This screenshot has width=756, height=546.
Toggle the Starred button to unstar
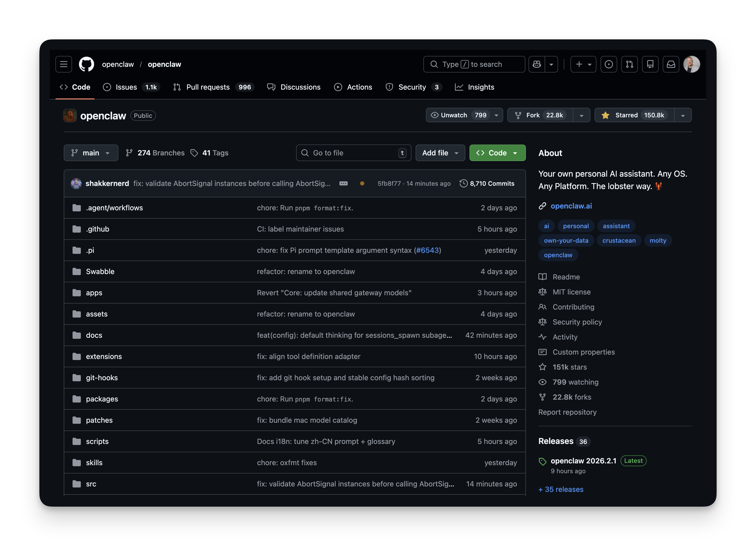634,115
